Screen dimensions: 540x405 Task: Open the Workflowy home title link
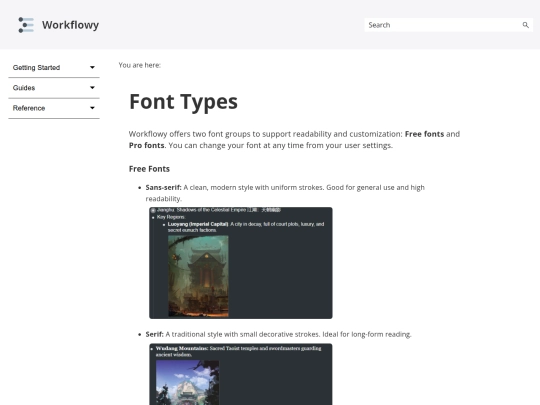70,25
